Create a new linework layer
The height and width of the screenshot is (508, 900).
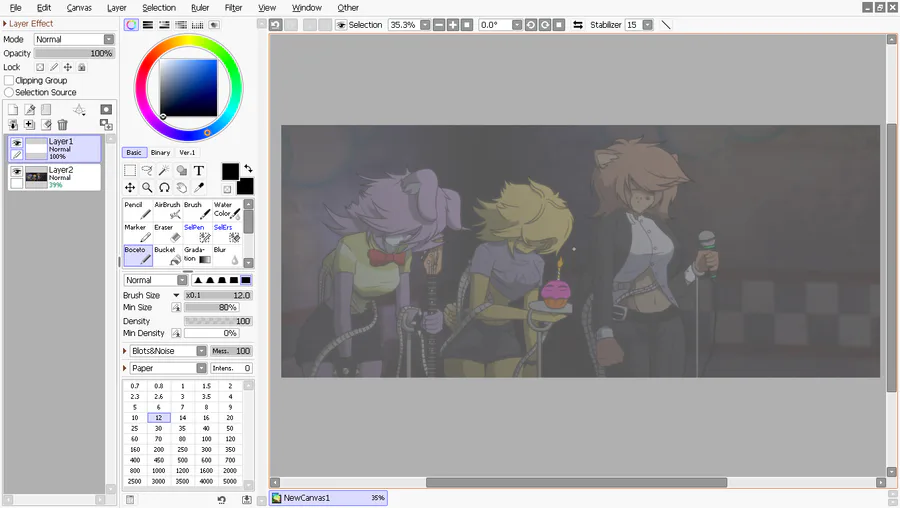pyautogui.click(x=29, y=110)
